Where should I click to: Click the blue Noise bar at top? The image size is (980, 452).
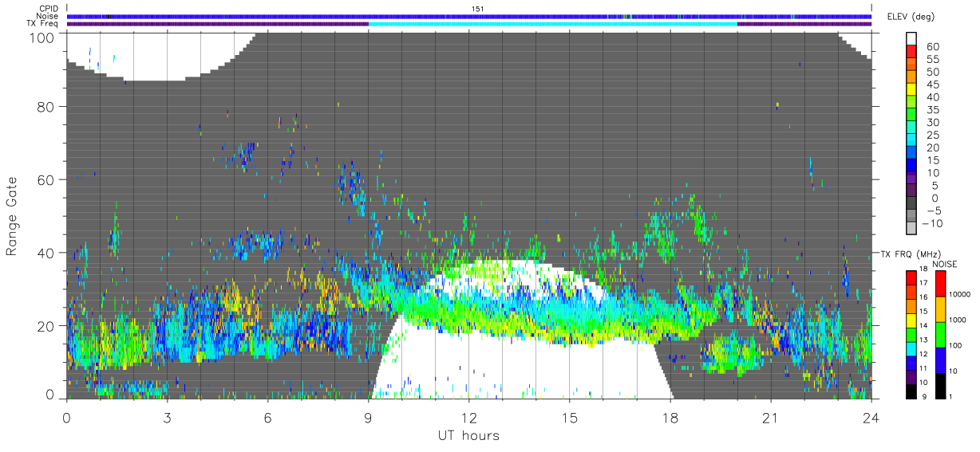tap(469, 16)
